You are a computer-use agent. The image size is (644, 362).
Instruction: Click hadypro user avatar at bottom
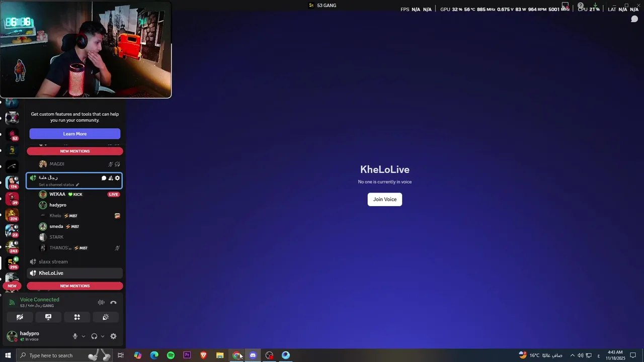12,336
